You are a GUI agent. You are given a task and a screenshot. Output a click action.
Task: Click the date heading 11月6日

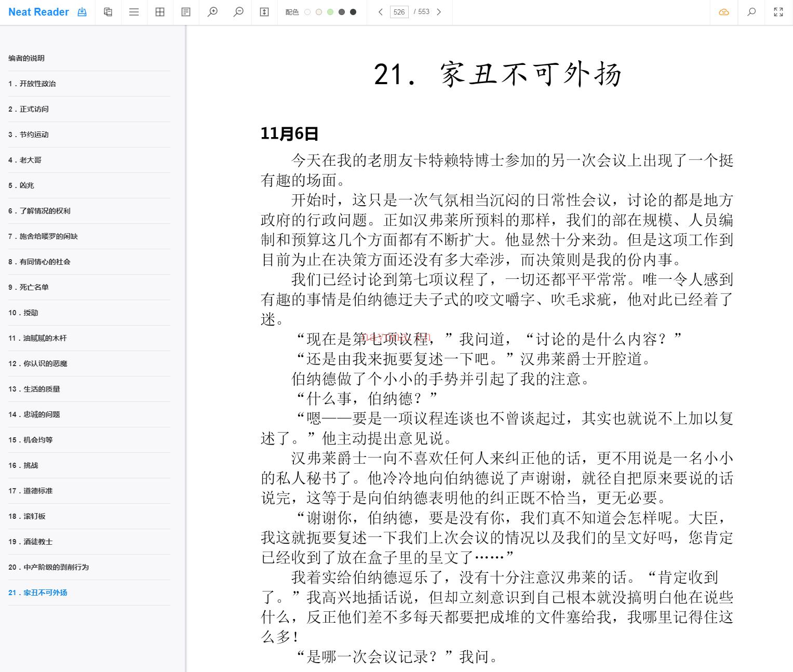289,133
